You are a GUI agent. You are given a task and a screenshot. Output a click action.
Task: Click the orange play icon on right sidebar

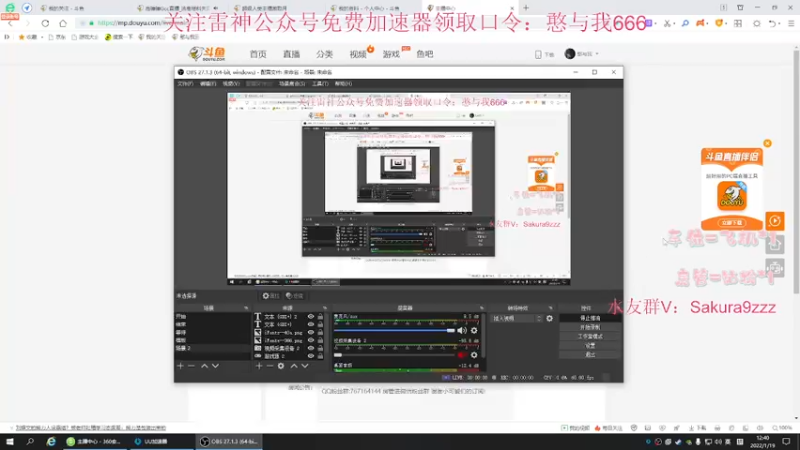774,221
